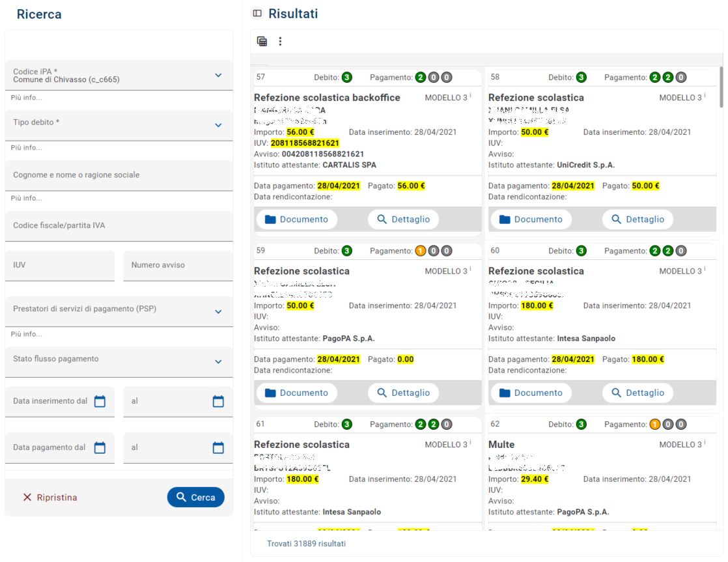Open Prestatori di servizi di pagamento dropdown

point(218,312)
